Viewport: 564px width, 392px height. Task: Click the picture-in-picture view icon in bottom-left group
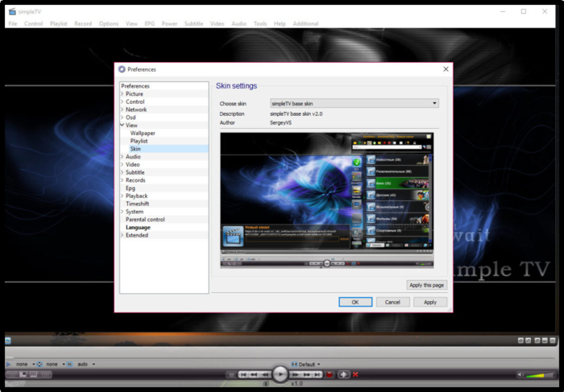pos(23,374)
